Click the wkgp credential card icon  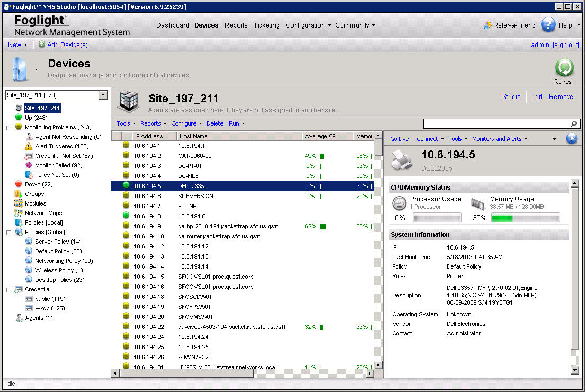[29, 308]
